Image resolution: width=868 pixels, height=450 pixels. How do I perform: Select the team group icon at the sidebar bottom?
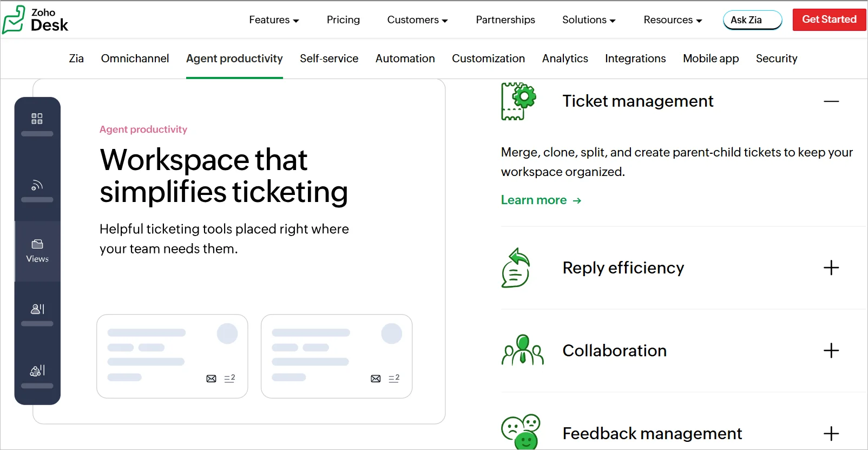(x=37, y=370)
